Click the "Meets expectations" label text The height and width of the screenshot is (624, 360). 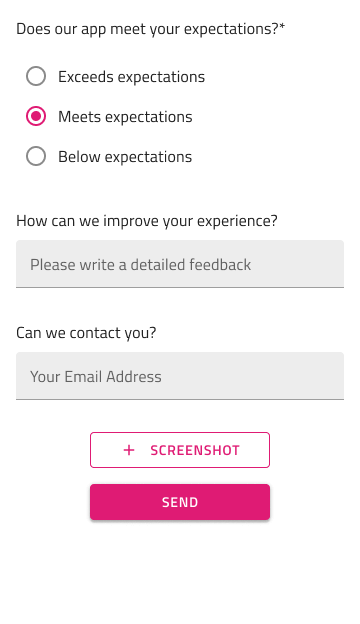[x=125, y=117]
